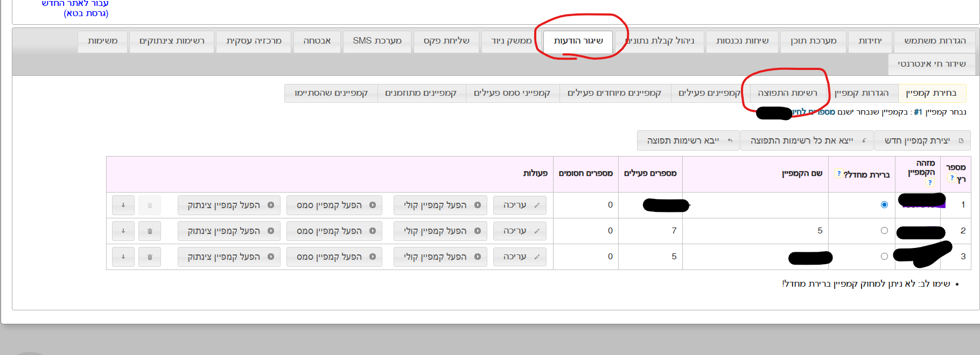Switch to הגדרות קמפיין sub-tab
The width and height of the screenshot is (980, 355).
pyautogui.click(x=862, y=93)
